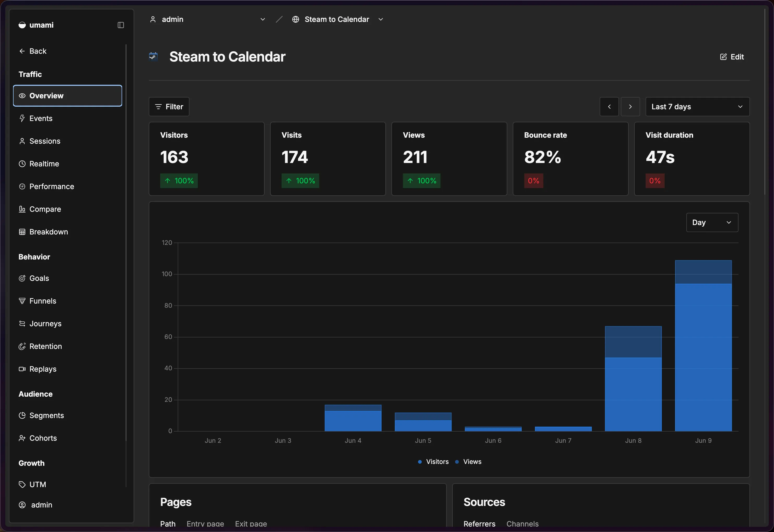The width and height of the screenshot is (774, 532).
Task: Click the umami logo icon
Action: pyautogui.click(x=22, y=25)
